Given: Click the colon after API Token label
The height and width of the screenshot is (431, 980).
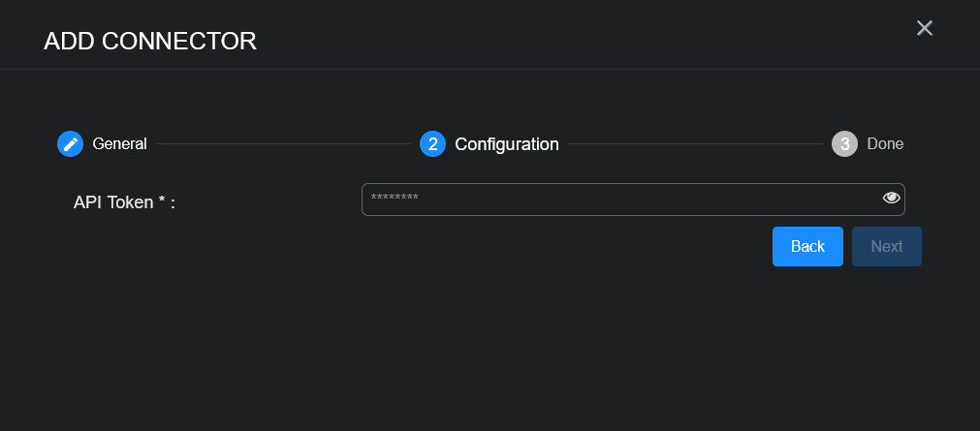Looking at the screenshot, I should 173,202.
